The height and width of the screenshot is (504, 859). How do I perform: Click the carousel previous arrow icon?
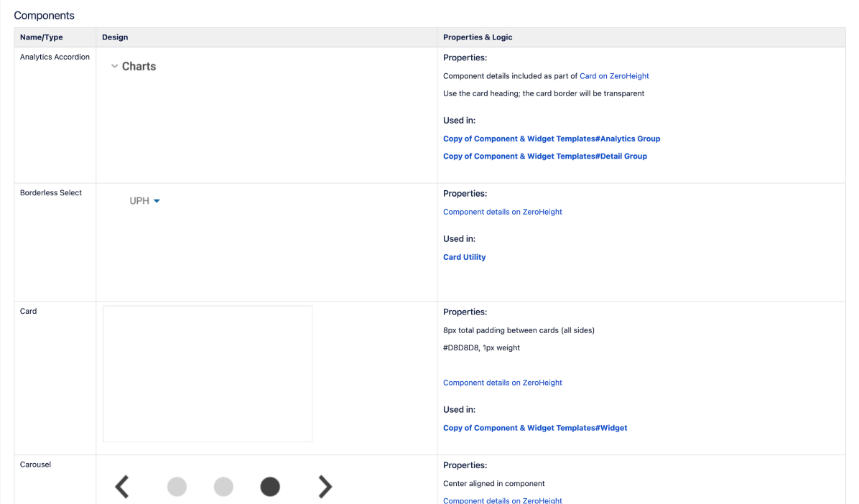point(122,487)
